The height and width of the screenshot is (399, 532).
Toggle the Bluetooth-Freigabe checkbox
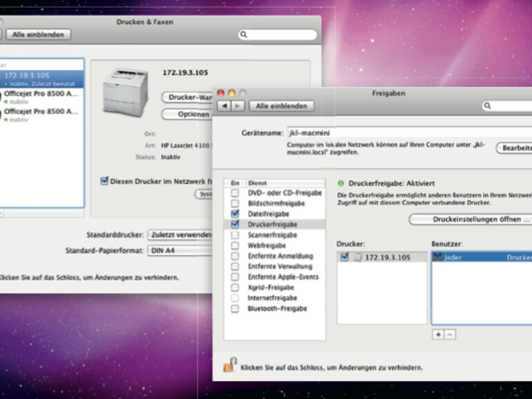pos(236,309)
